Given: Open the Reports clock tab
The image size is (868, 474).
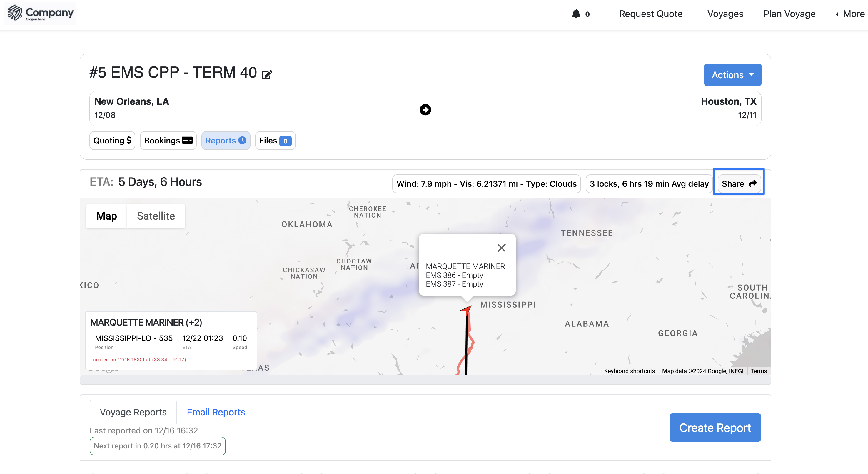Looking at the screenshot, I should click(x=226, y=141).
